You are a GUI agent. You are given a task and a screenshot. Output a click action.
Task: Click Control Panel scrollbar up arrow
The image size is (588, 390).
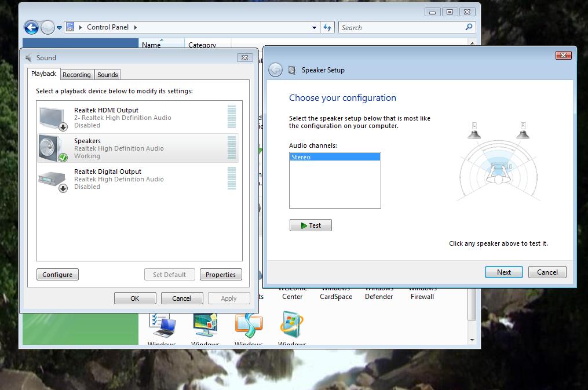pyautogui.click(x=472, y=43)
